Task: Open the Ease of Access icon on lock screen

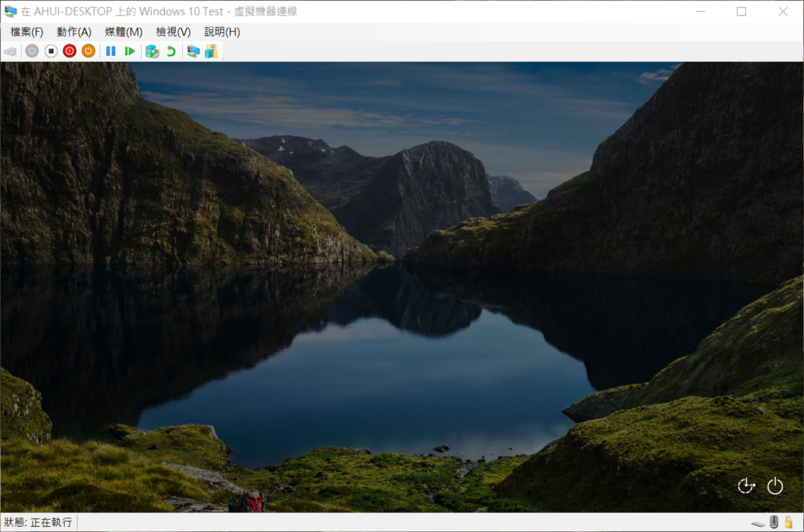Action: (x=746, y=486)
